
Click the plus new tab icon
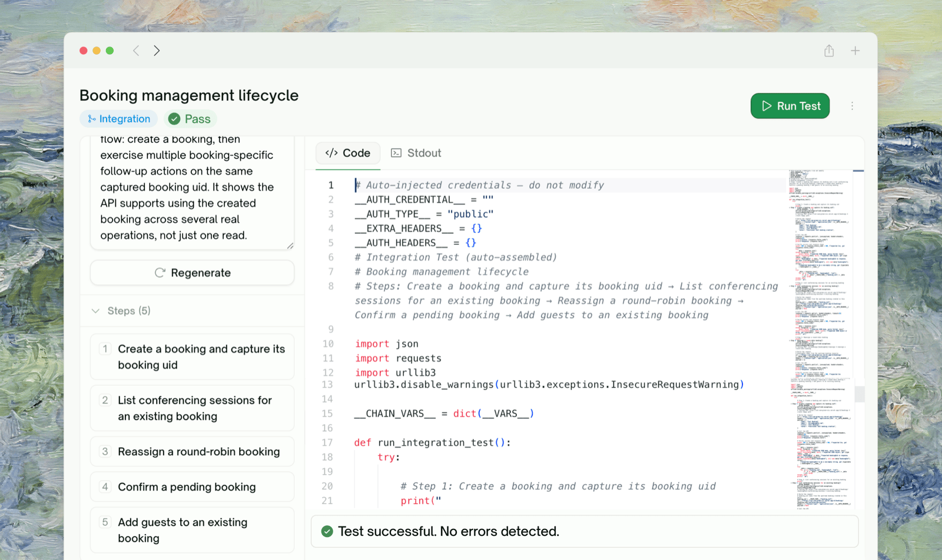coord(855,51)
